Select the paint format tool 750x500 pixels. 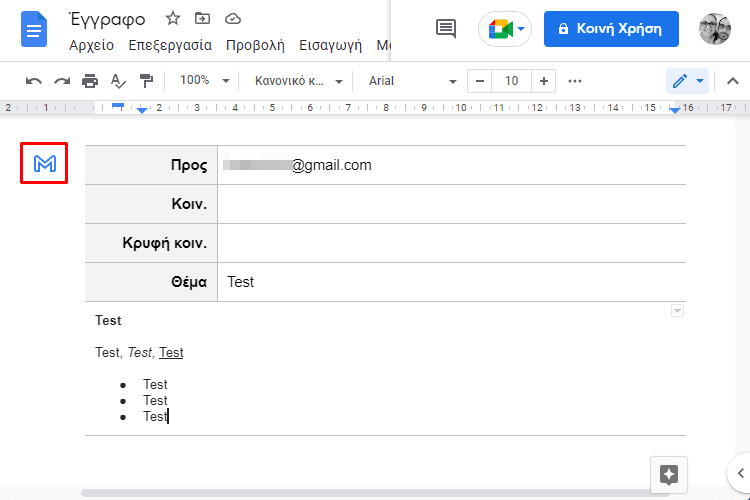tap(146, 81)
